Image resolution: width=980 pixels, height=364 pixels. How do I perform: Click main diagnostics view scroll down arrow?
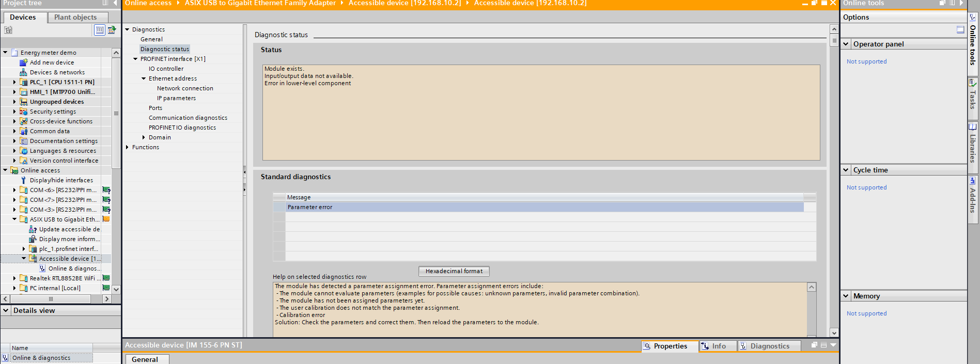[834, 333]
